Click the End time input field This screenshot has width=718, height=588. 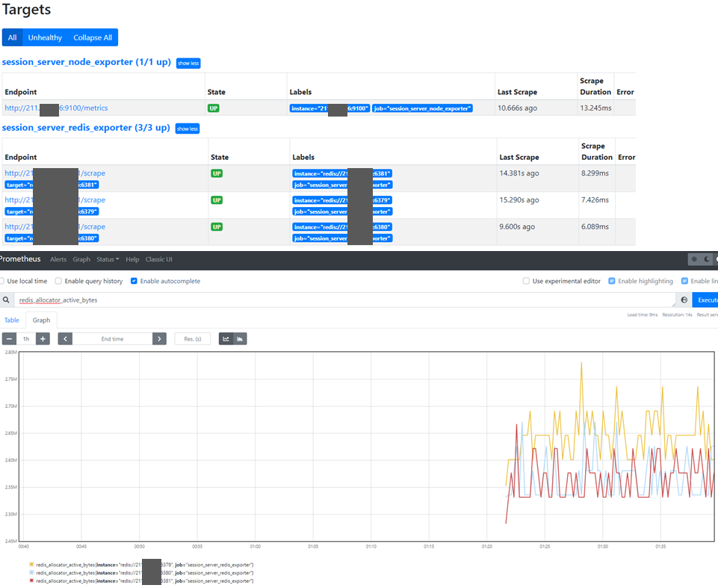(x=112, y=339)
